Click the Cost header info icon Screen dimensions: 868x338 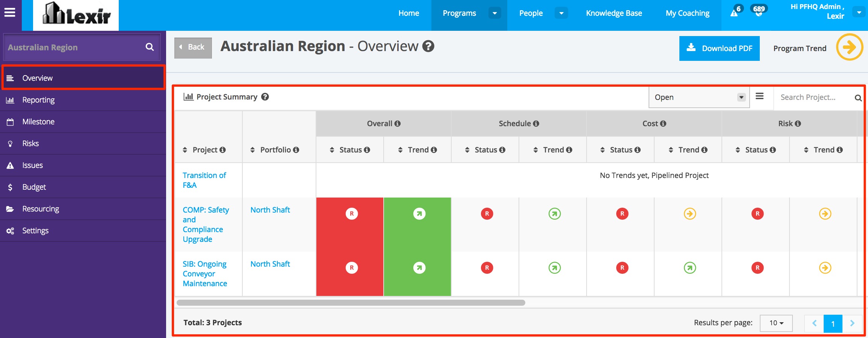[x=663, y=124]
